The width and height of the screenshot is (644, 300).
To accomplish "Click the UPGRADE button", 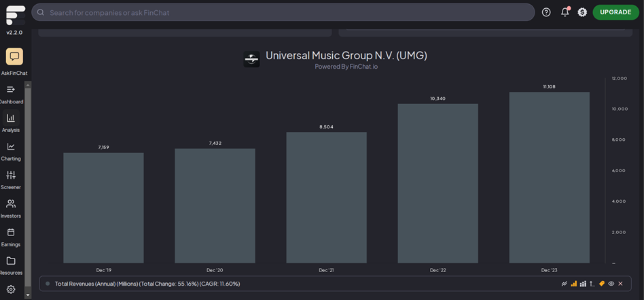I will click(x=615, y=12).
